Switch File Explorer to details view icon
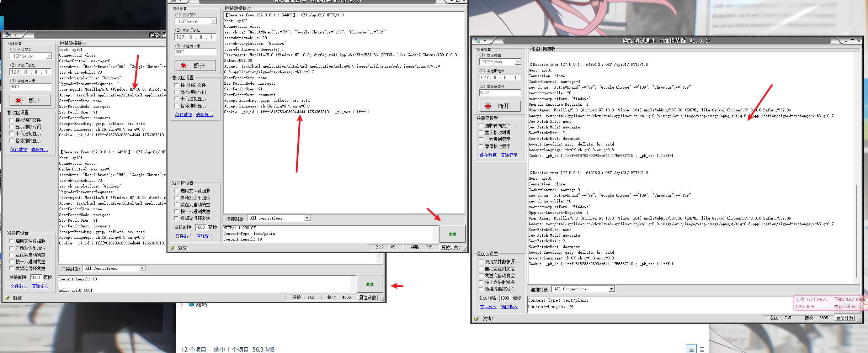 (x=691, y=349)
